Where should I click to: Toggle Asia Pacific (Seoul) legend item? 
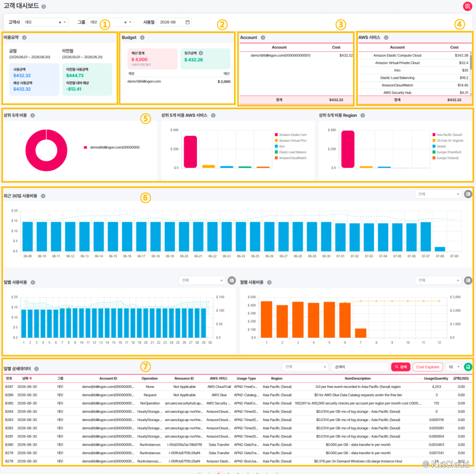tap(447, 135)
